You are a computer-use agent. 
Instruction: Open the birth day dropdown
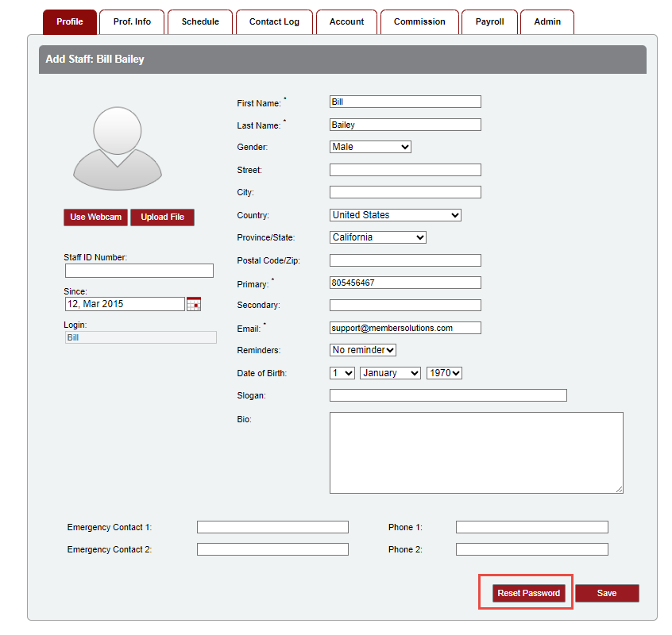click(342, 373)
